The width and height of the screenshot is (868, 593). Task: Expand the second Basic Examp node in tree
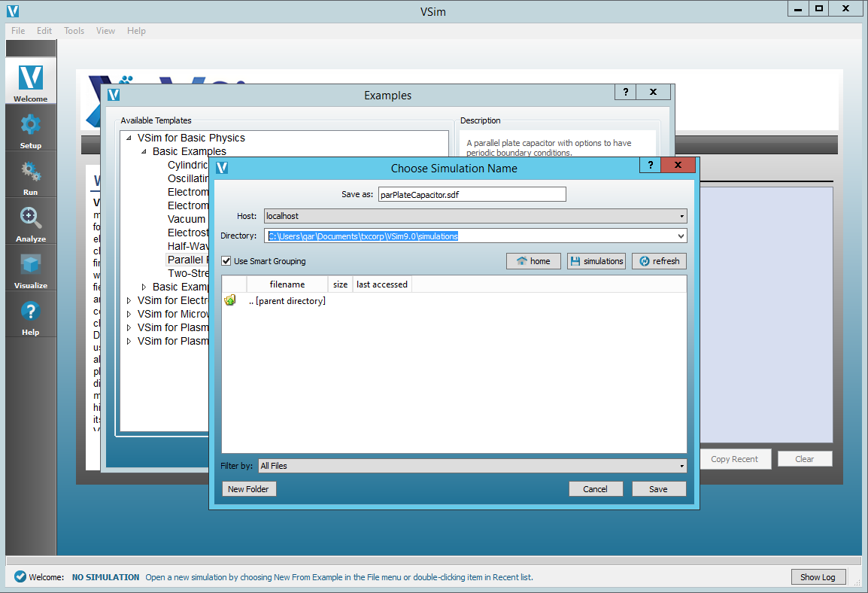click(x=144, y=287)
